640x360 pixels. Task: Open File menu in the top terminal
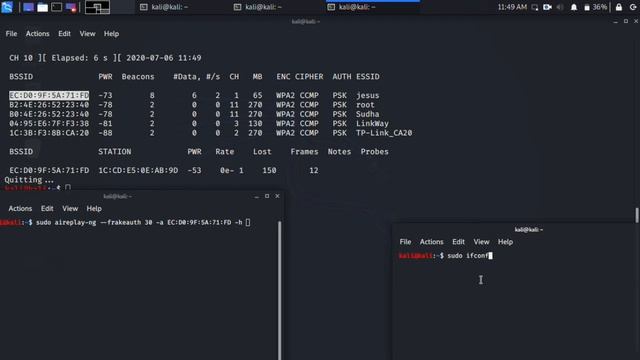[x=11, y=33]
